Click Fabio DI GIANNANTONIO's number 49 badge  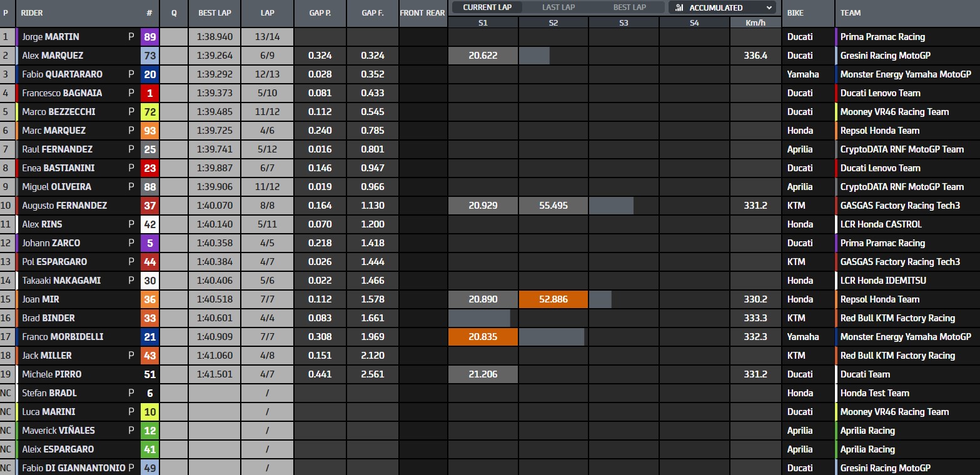(x=150, y=468)
